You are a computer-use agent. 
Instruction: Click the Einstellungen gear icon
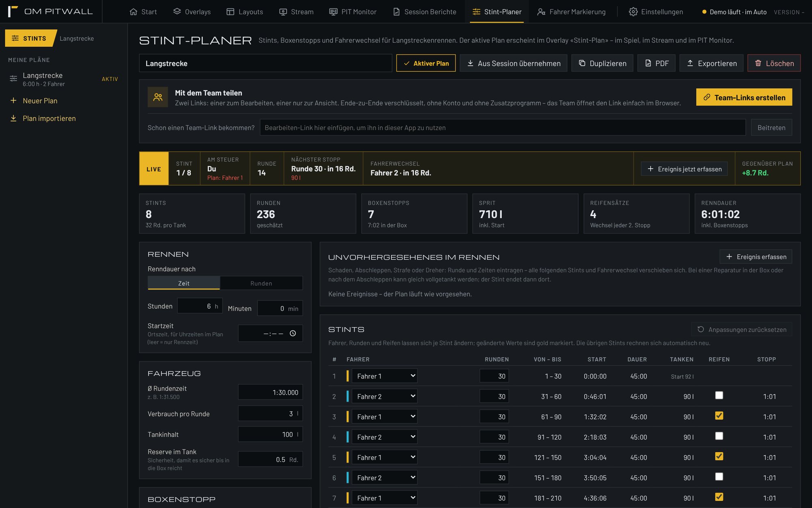tap(633, 12)
